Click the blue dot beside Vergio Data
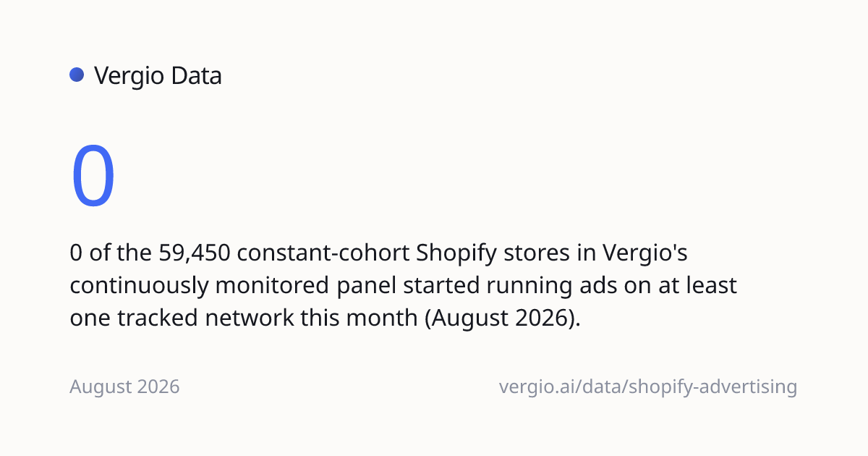Image resolution: width=868 pixels, height=456 pixels. pyautogui.click(x=77, y=75)
